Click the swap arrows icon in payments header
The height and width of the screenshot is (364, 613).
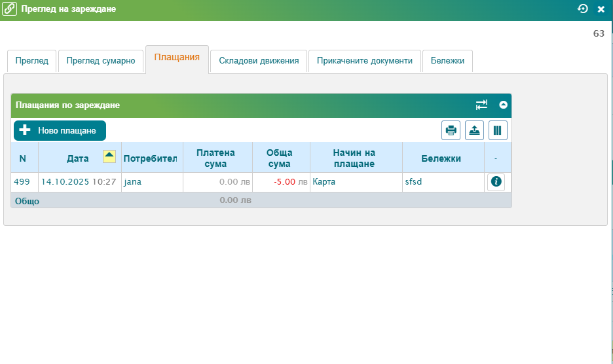coord(481,105)
